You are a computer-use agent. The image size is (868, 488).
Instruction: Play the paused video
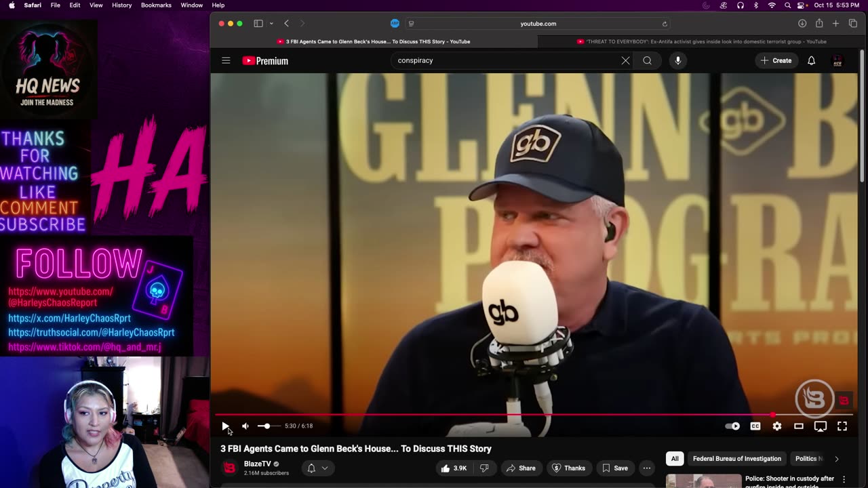pos(226,426)
